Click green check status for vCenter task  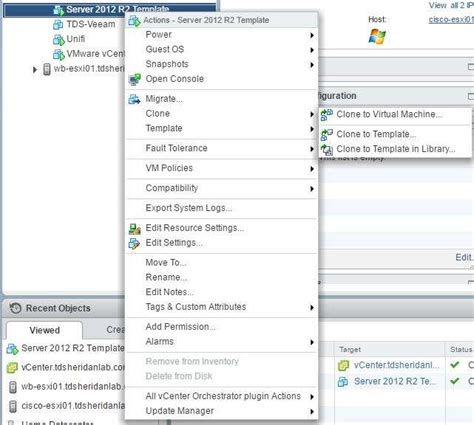pos(455,365)
